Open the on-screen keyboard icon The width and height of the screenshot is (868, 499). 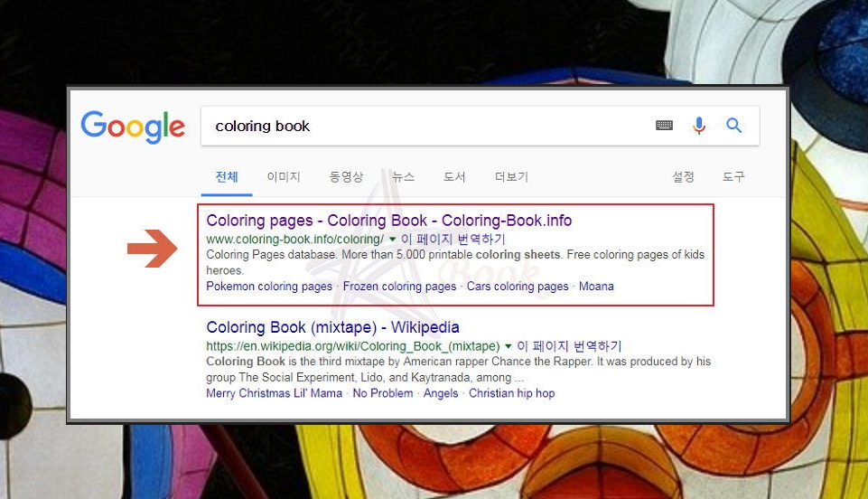point(664,125)
